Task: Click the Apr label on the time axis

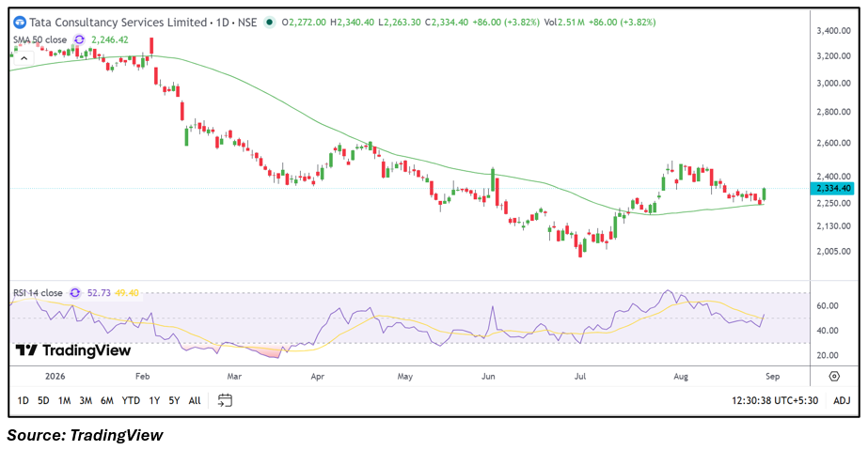Action: [x=317, y=377]
